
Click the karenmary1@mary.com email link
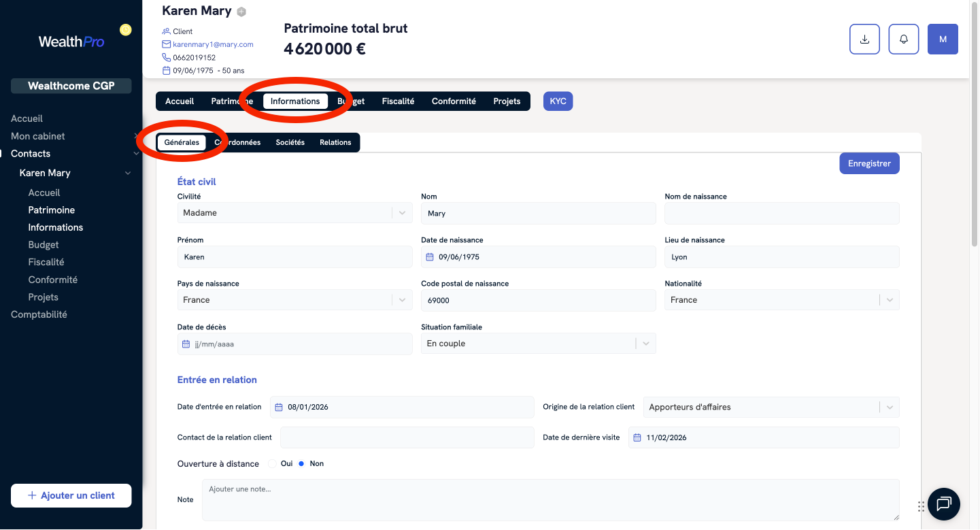[213, 45]
